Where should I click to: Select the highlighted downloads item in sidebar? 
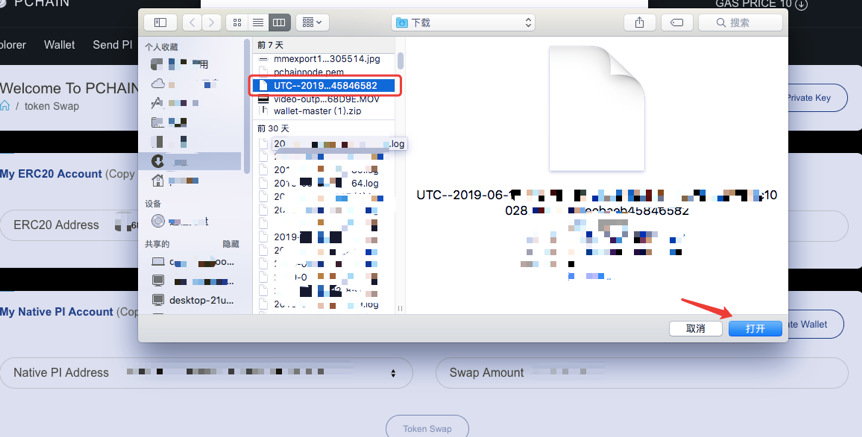tap(191, 161)
